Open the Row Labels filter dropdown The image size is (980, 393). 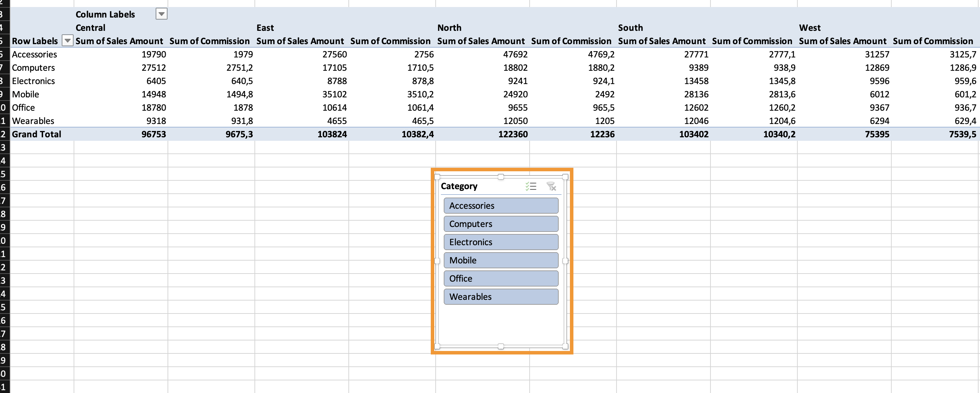(x=67, y=41)
